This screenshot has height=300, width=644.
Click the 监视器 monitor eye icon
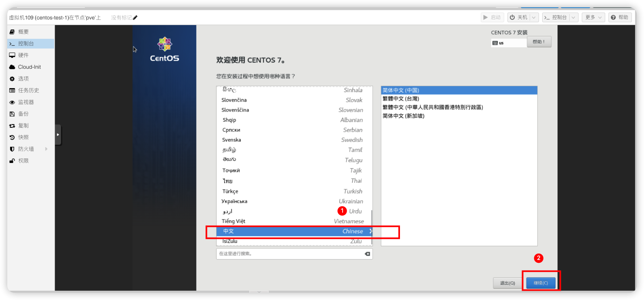[x=12, y=102]
